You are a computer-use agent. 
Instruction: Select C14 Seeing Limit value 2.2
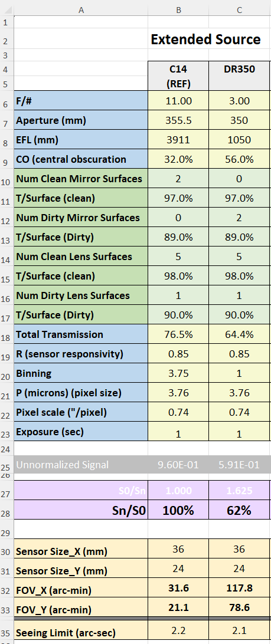[178, 630]
